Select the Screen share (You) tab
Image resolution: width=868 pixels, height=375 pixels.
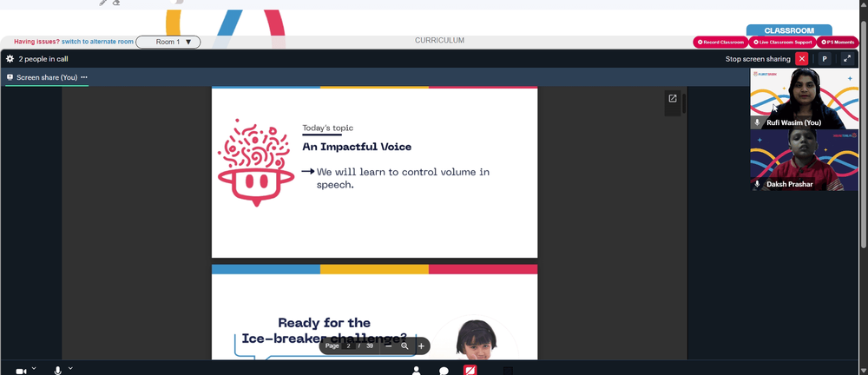pyautogui.click(x=47, y=77)
